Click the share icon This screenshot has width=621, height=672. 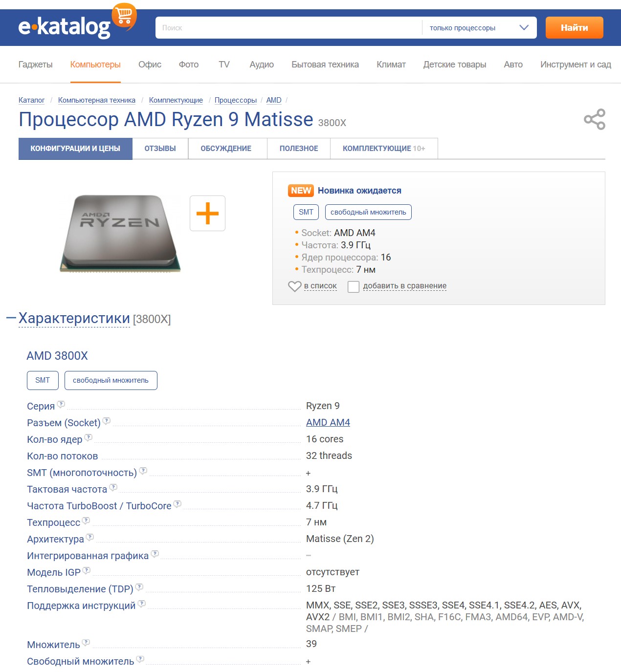(595, 119)
